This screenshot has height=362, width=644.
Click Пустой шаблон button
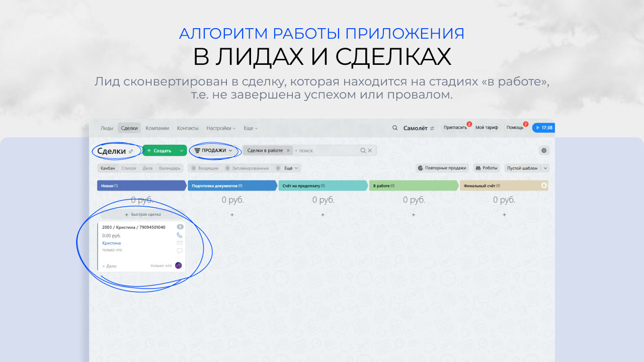click(522, 168)
